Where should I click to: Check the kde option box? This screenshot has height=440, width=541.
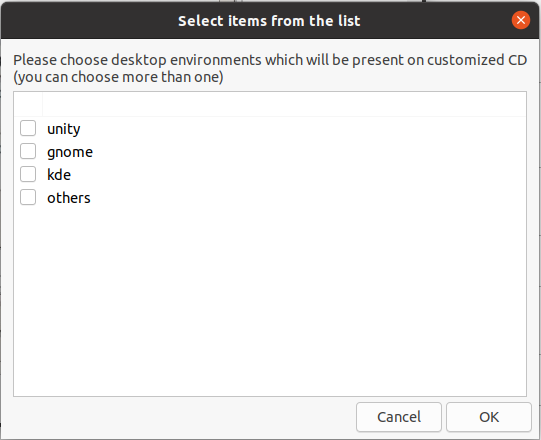click(x=28, y=174)
